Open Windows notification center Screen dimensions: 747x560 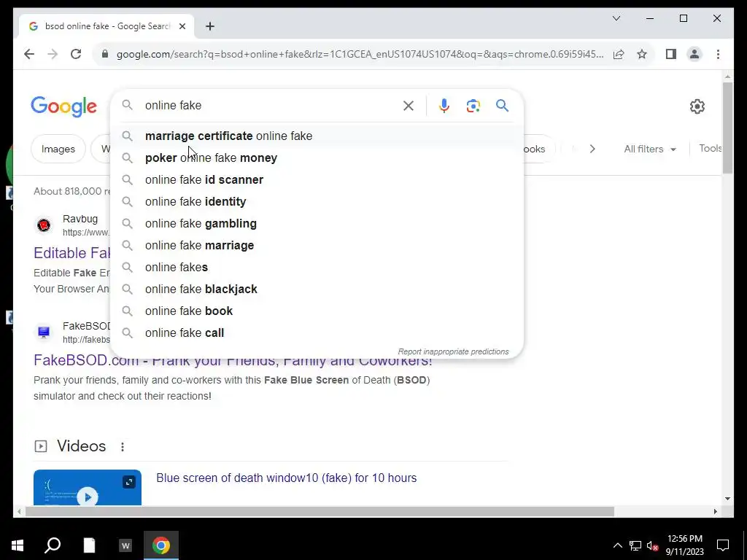(x=723, y=545)
